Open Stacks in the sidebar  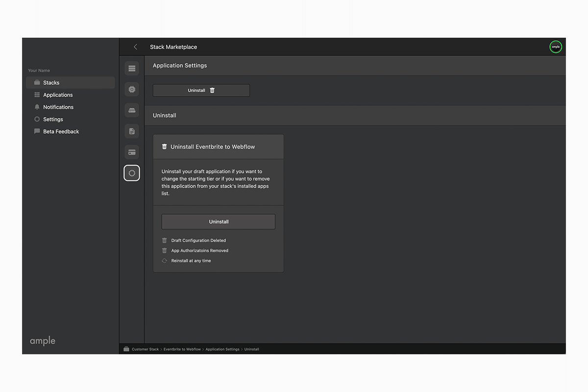pos(71,83)
